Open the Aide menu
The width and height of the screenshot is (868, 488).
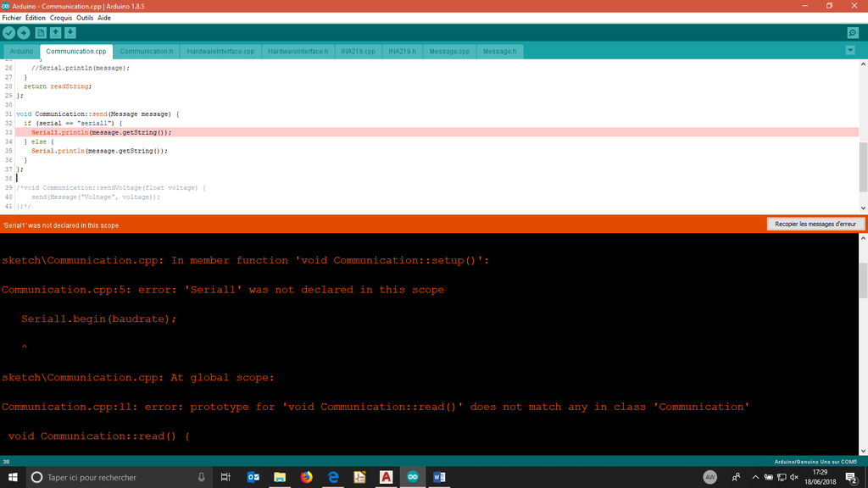104,18
